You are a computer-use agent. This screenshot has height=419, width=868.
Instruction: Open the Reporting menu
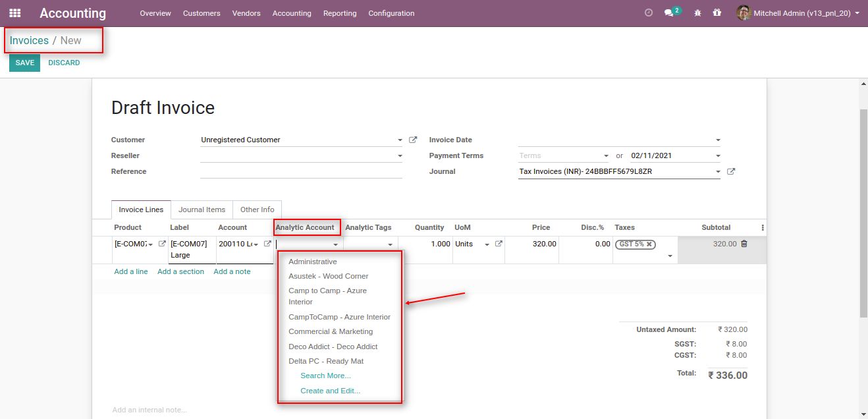tap(340, 13)
